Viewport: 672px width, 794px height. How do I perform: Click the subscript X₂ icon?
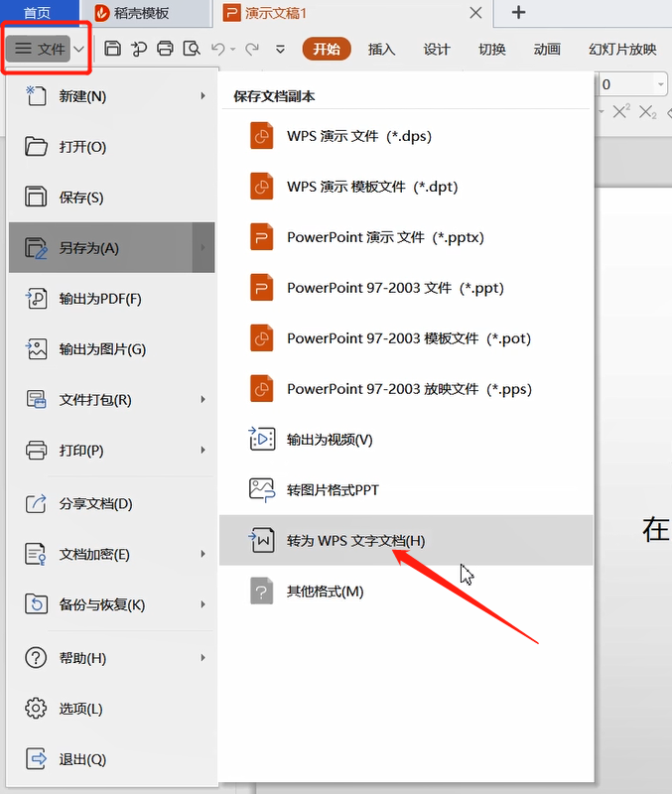[x=648, y=112]
